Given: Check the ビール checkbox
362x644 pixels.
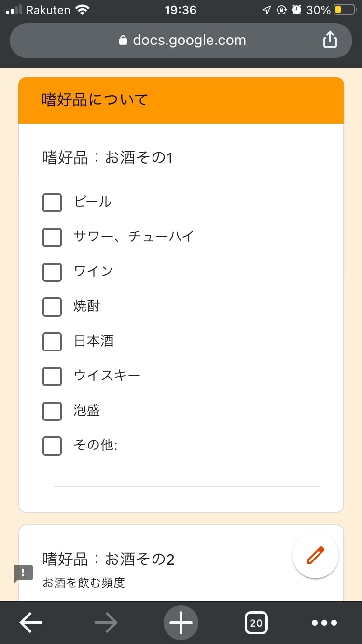Looking at the screenshot, I should [x=52, y=203].
